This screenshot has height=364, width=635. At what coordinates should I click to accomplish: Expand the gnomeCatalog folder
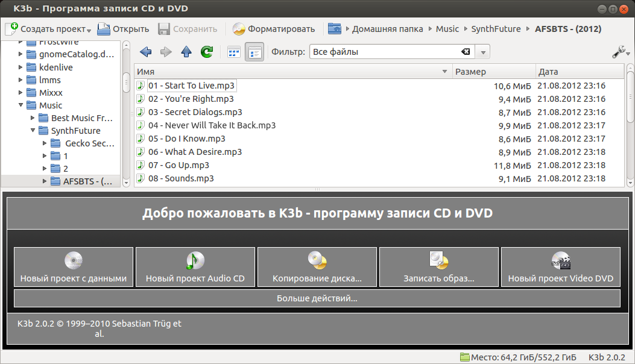click(21, 54)
